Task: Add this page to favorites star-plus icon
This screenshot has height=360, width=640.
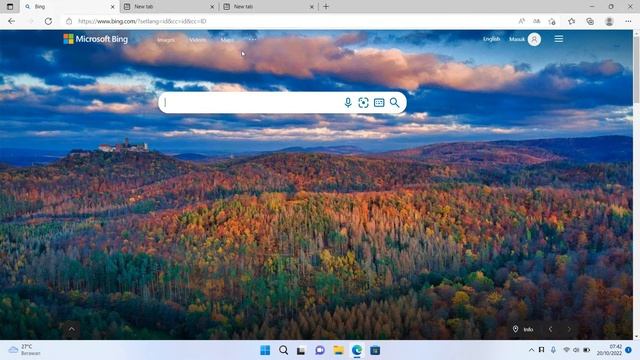Action: coord(552,21)
